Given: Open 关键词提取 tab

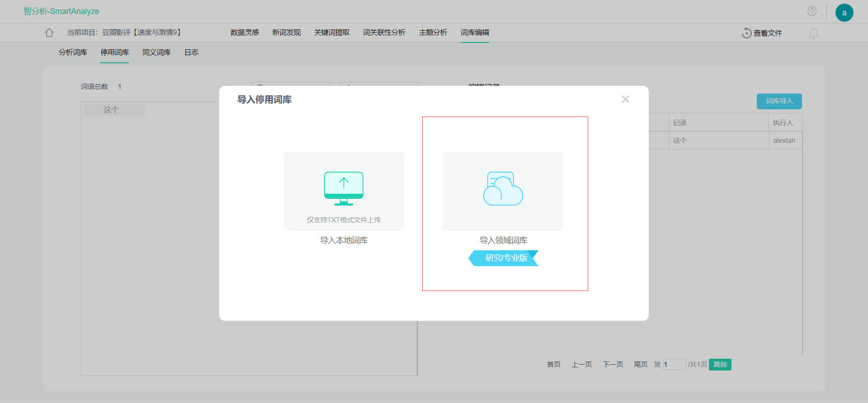Looking at the screenshot, I should point(332,33).
